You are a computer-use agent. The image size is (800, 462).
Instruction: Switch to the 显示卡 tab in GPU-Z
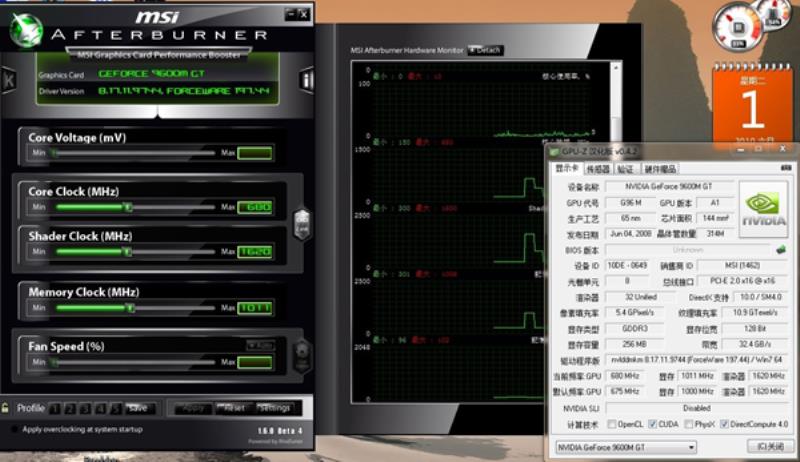566,168
